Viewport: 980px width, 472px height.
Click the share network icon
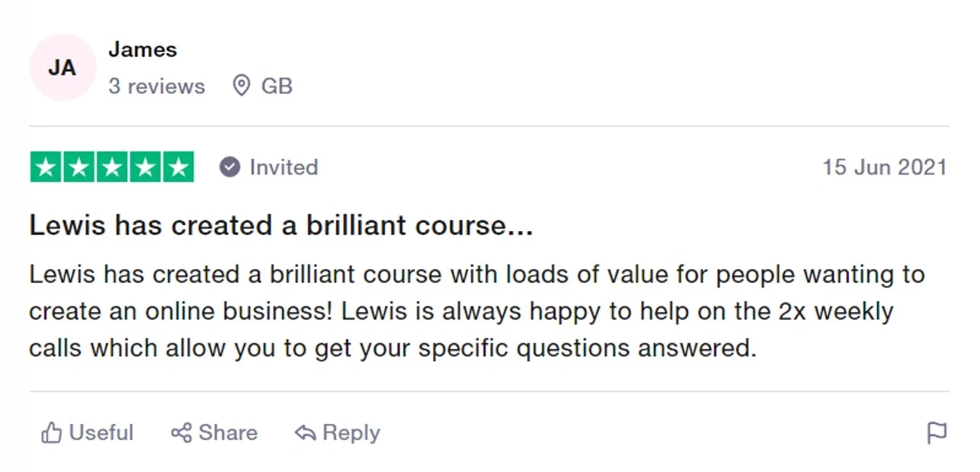(181, 433)
